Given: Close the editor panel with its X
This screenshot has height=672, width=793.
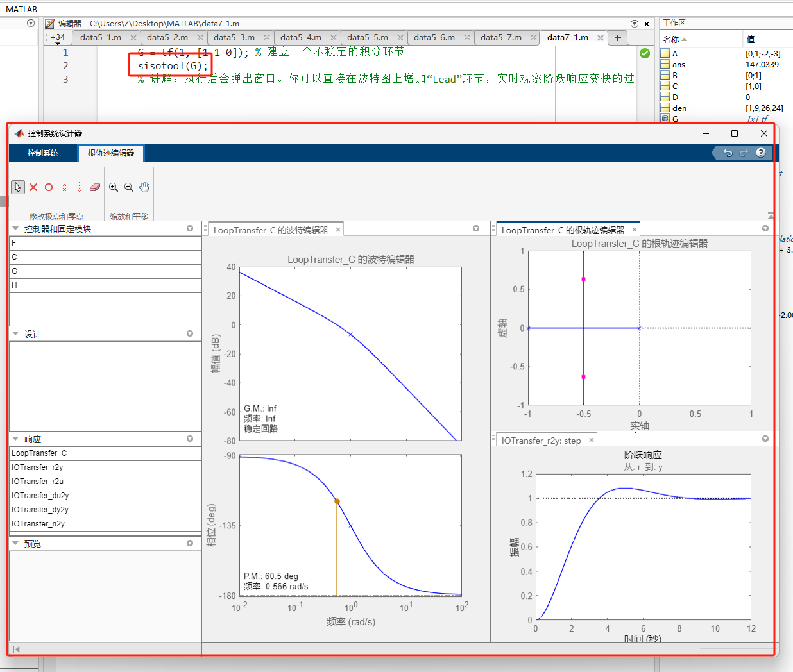Looking at the screenshot, I should 647,24.
